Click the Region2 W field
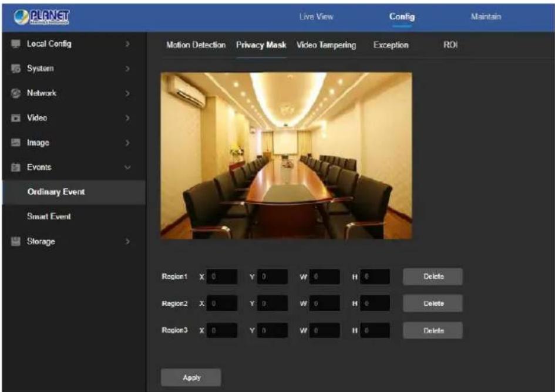Screen dimensions: 555x392 click(325, 303)
